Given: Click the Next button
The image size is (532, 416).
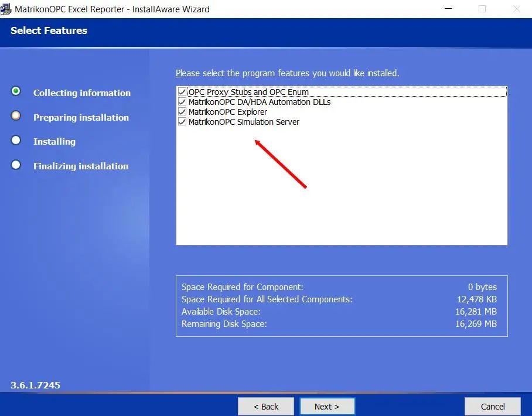Looking at the screenshot, I should [327, 406].
